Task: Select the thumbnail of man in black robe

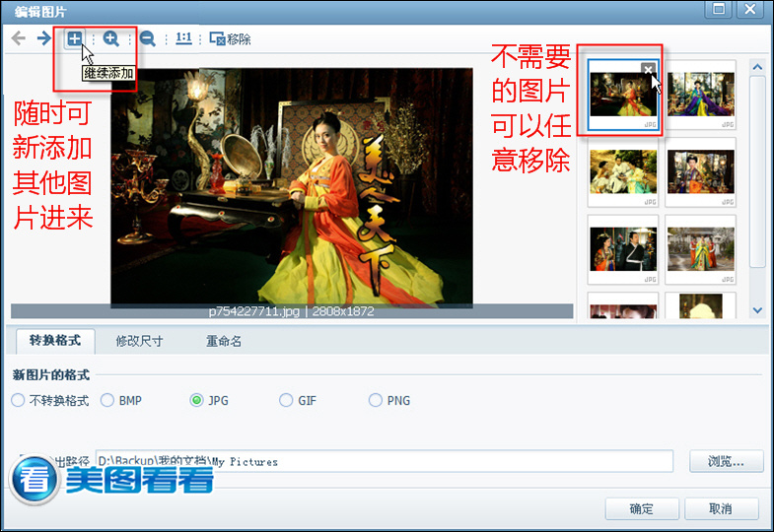Action: 623,249
